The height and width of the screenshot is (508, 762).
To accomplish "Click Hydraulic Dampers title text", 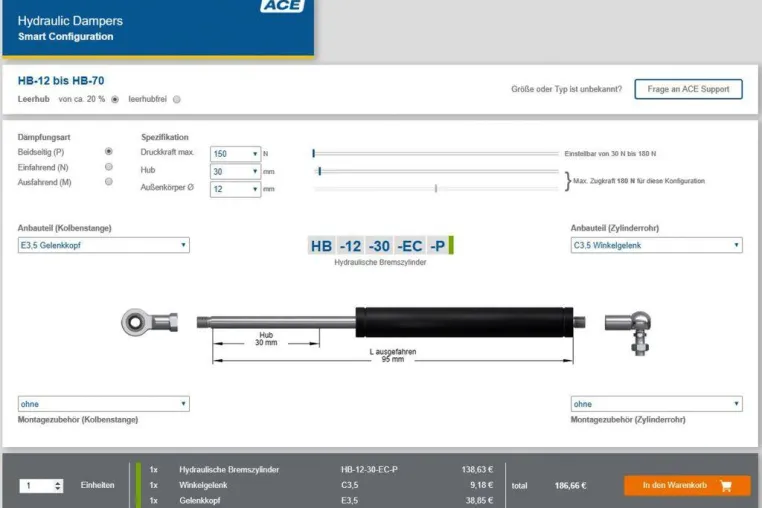I will pos(70,21).
